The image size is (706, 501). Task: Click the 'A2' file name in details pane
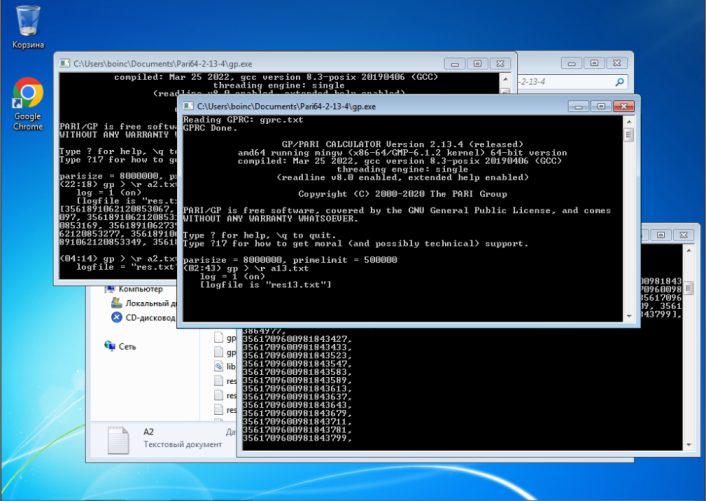tap(149, 432)
